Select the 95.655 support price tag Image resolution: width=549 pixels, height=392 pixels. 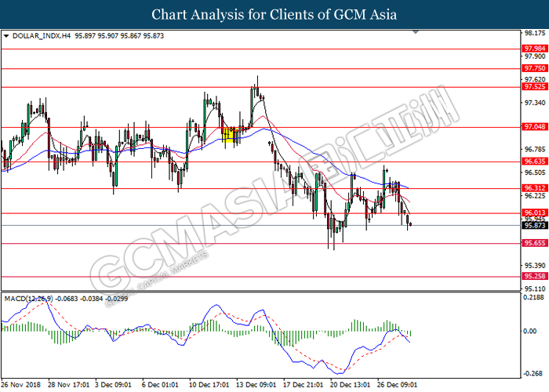point(534,243)
